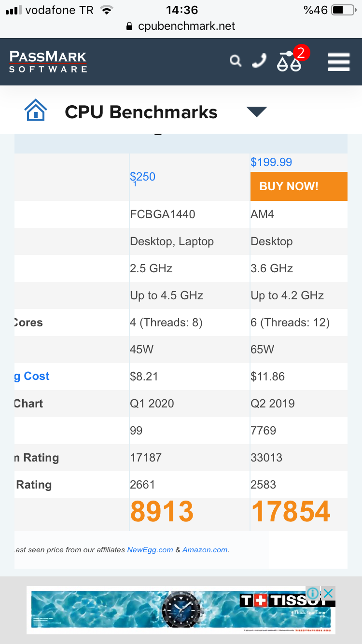Tap the Tissot watch advertisement
The width and height of the screenshot is (362, 644).
pos(181,609)
